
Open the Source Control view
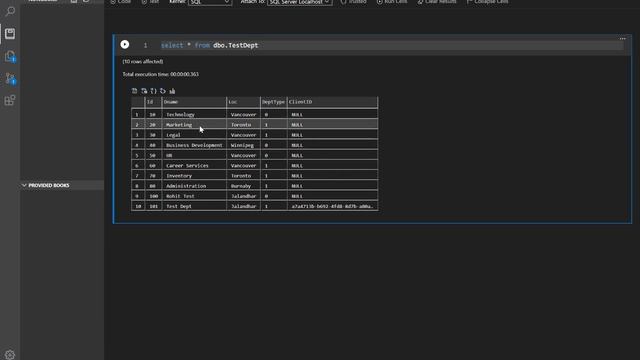[10, 78]
